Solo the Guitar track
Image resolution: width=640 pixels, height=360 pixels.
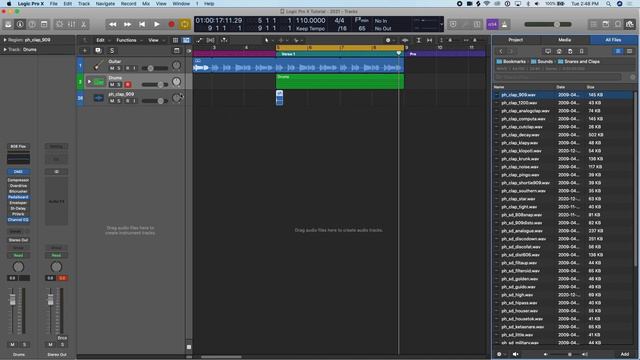(119, 68)
